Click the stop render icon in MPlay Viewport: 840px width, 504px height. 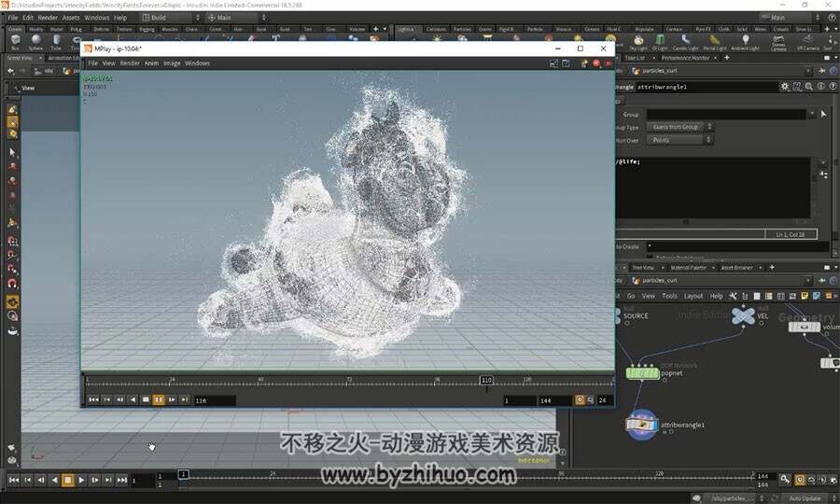point(608,63)
